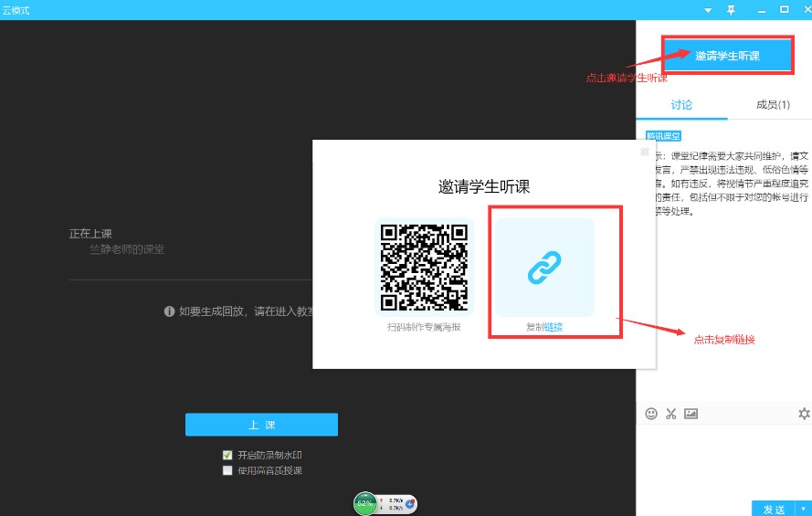
Task: Click the scissors screenshot icon
Action: (x=670, y=414)
